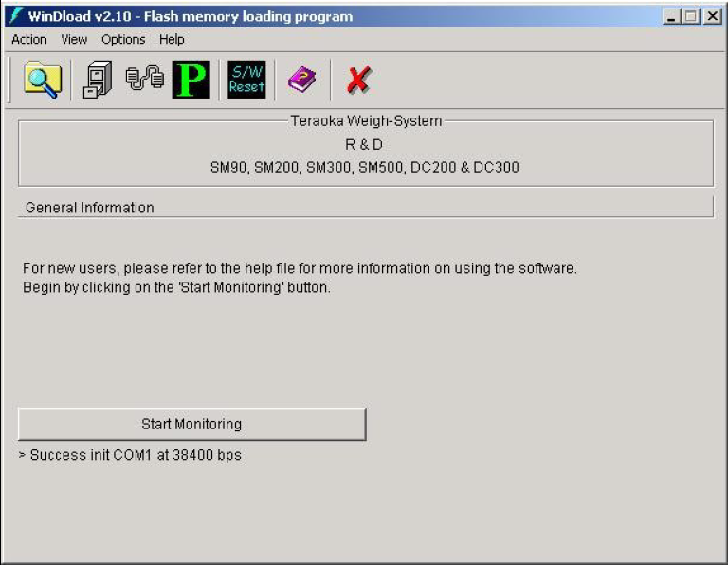728x565 pixels.
Task: Click the COM1 success status message
Action: (x=130, y=455)
